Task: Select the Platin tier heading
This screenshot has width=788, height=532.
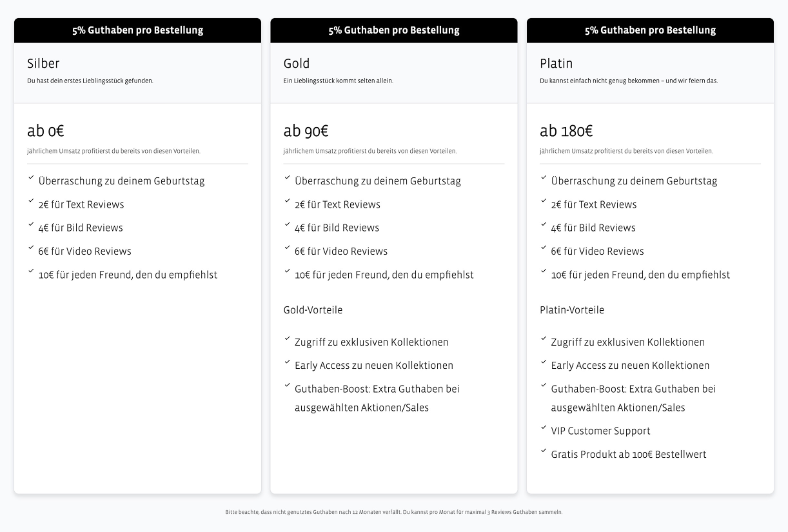Action: tap(556, 63)
